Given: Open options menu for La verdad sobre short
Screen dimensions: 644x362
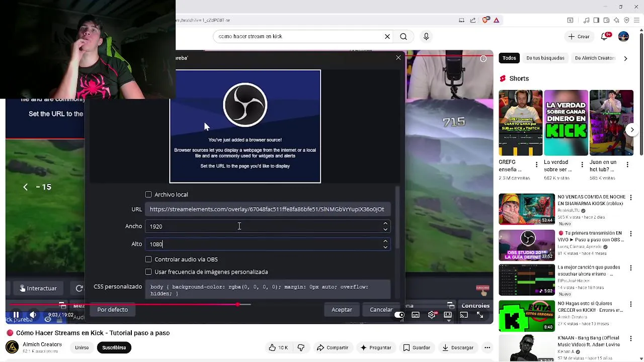Looking at the screenshot, I should 582,164.
